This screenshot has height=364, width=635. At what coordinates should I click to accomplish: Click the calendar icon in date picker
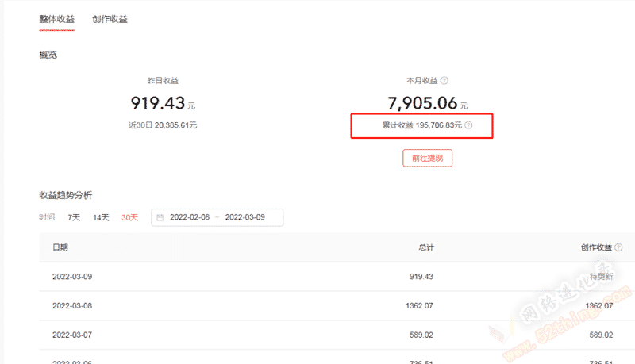pos(160,217)
